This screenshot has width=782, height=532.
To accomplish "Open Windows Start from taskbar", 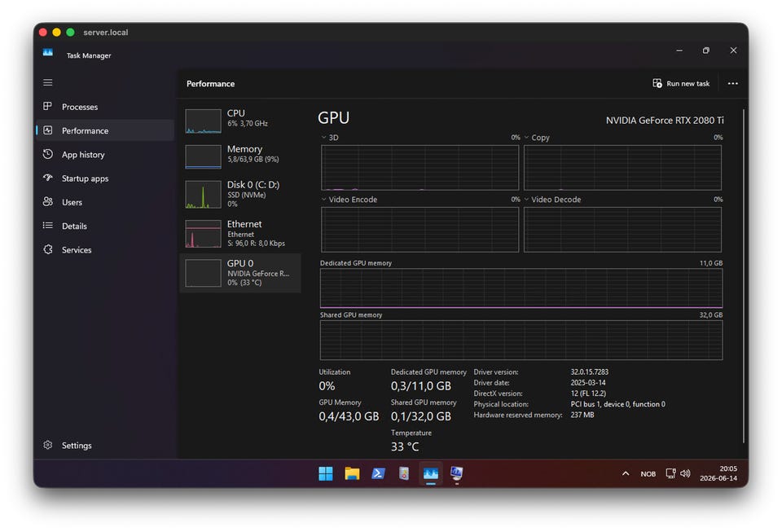I will click(x=326, y=473).
